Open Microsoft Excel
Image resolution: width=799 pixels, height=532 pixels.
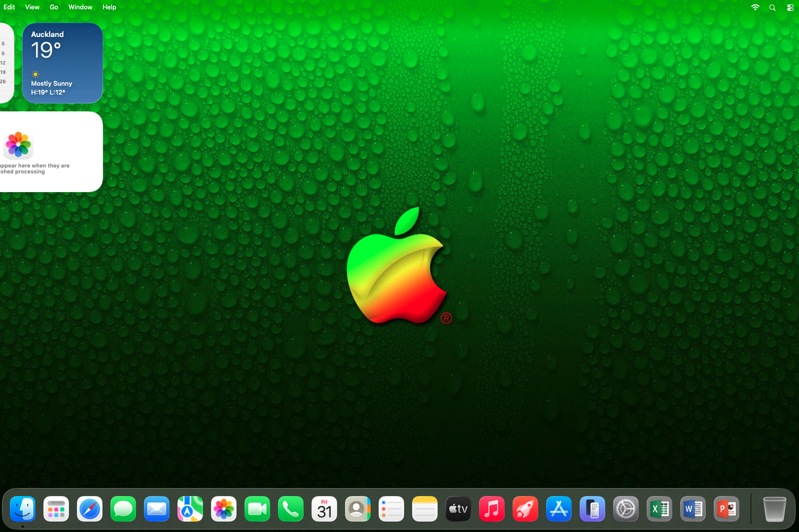[659, 508]
